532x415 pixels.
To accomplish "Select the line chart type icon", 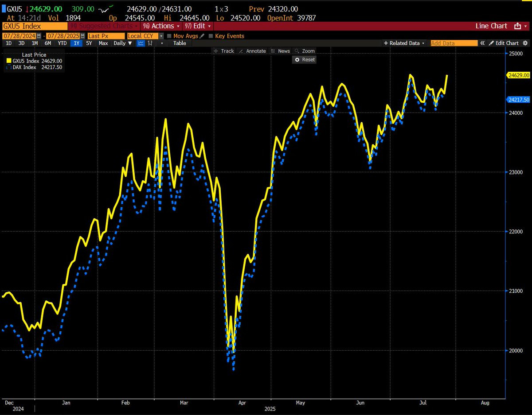I will click(141, 43).
